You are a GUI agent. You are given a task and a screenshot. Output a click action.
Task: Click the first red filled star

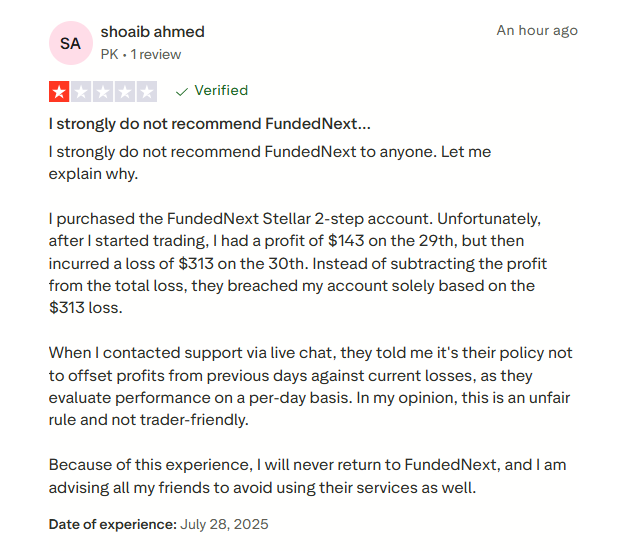pyautogui.click(x=59, y=92)
